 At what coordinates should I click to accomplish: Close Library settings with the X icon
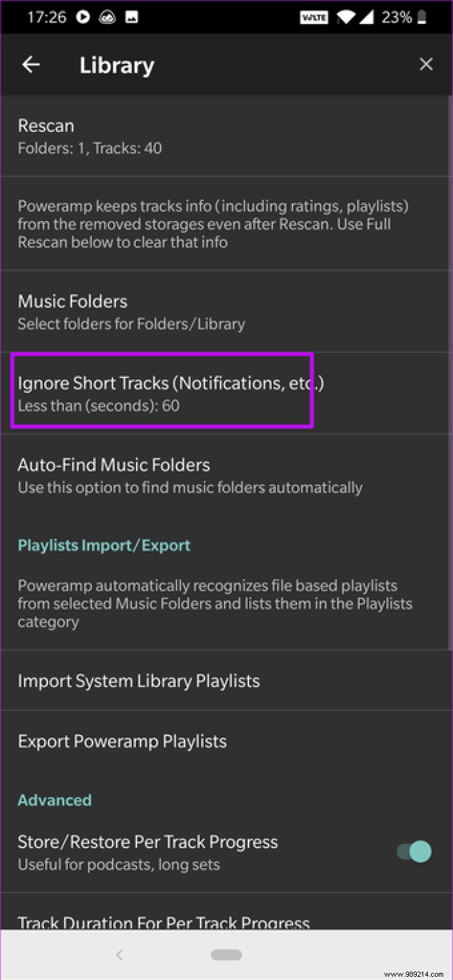[426, 64]
